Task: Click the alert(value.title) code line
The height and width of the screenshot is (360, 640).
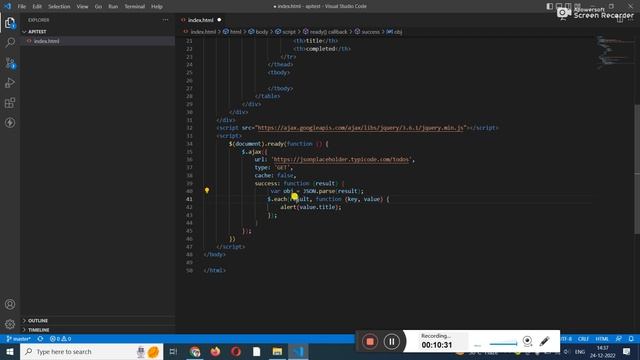Action: [311, 207]
